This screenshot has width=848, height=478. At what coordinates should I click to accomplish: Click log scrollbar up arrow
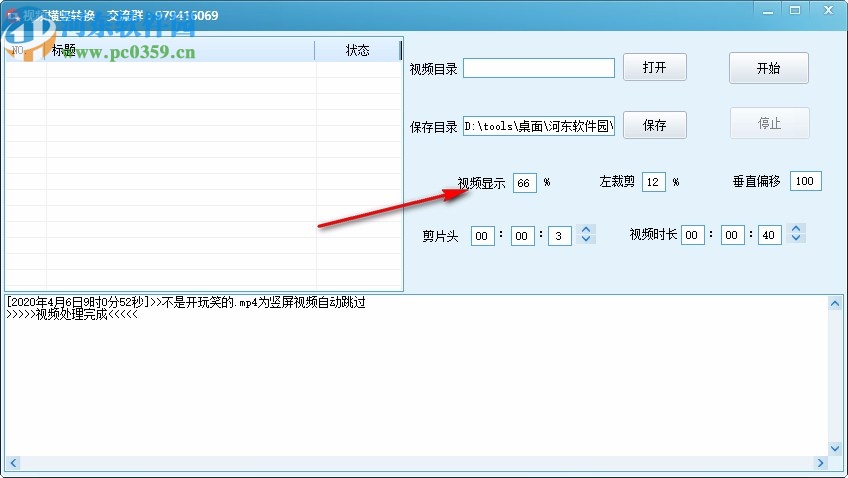(835, 303)
